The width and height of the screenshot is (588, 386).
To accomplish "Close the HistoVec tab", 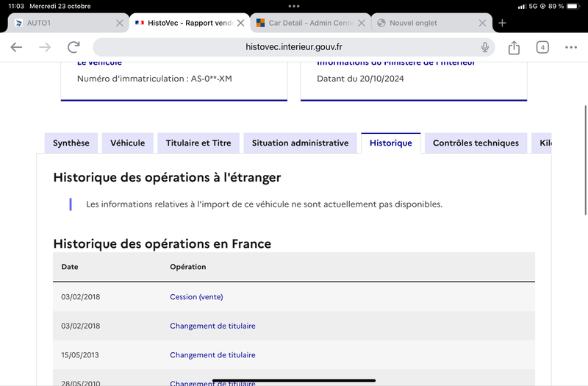I will pyautogui.click(x=241, y=23).
